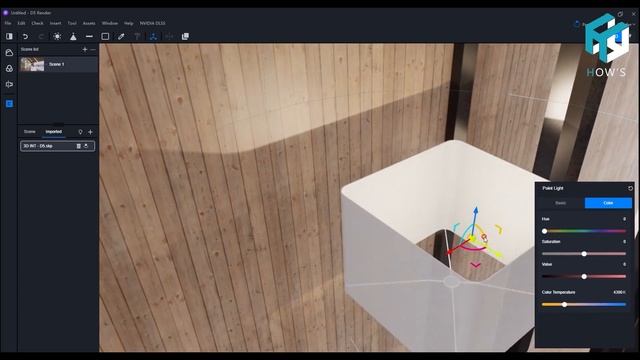Screen dimensions: 640x360
Task: Click the Color Temperature slider handle
Action: pos(564,304)
